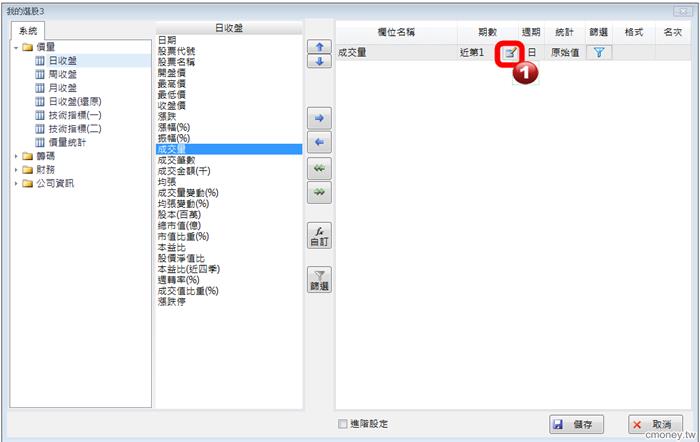Select 最高價 in the field list
The height and width of the screenshot is (442, 700).
click(x=171, y=83)
